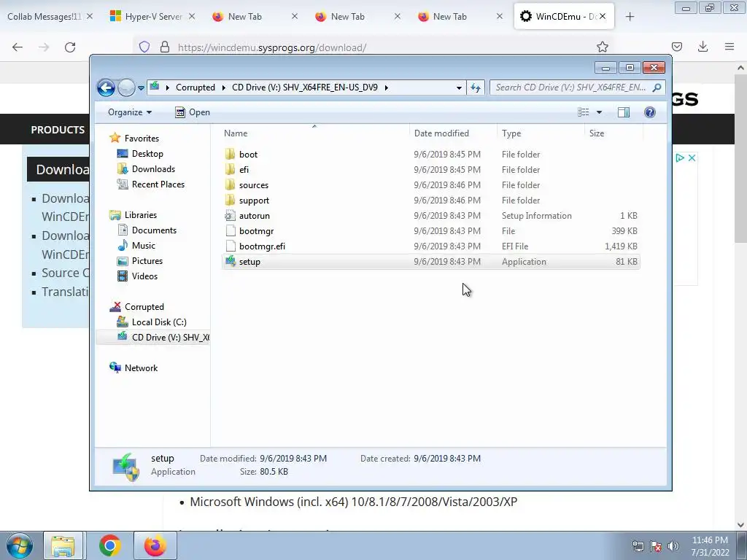Open the Videos library

tap(144, 276)
